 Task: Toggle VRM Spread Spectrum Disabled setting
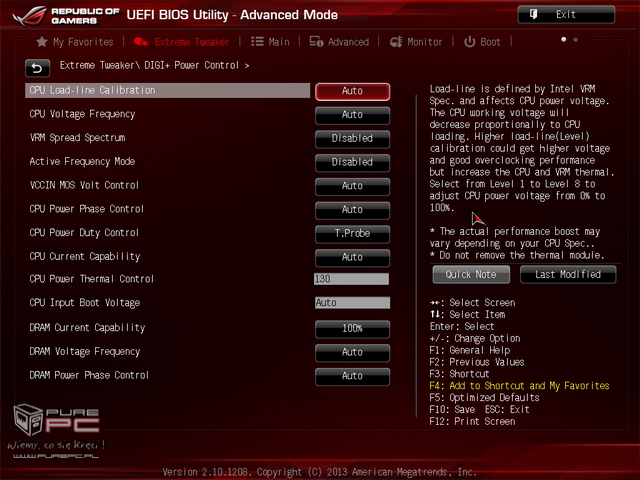point(352,139)
